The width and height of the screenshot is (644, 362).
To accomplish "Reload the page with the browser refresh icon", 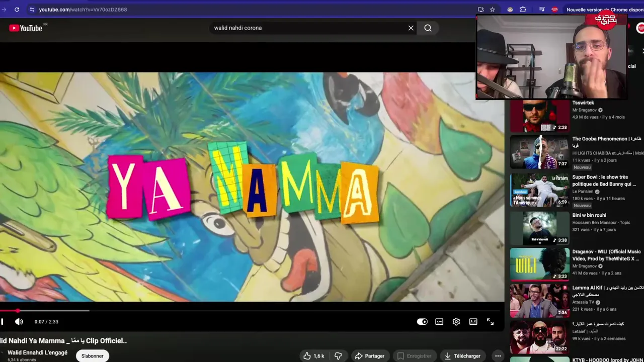I will coord(17,10).
